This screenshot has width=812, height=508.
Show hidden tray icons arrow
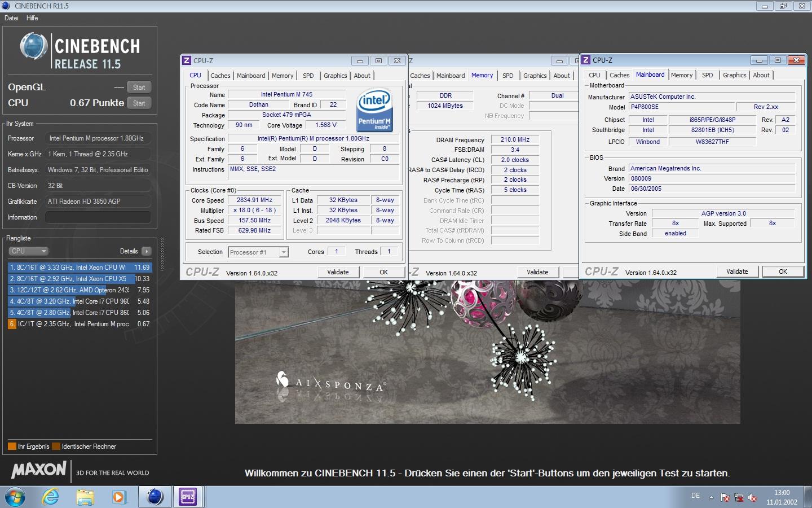tap(711, 497)
